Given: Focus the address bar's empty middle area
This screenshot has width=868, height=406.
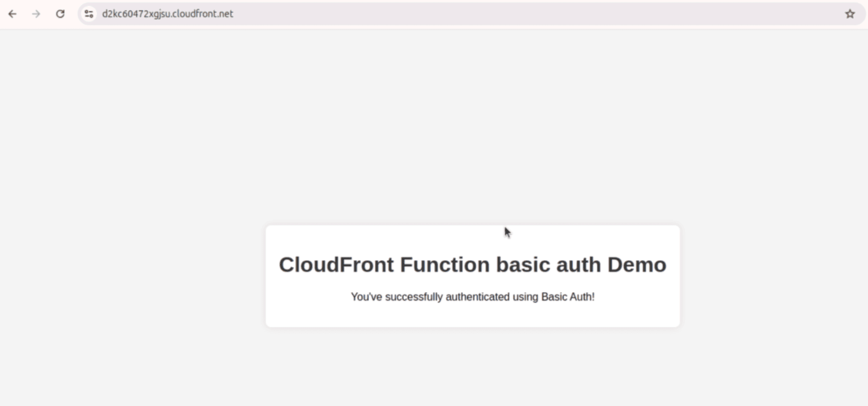Looking at the screenshot, I should pyautogui.click(x=493, y=14).
